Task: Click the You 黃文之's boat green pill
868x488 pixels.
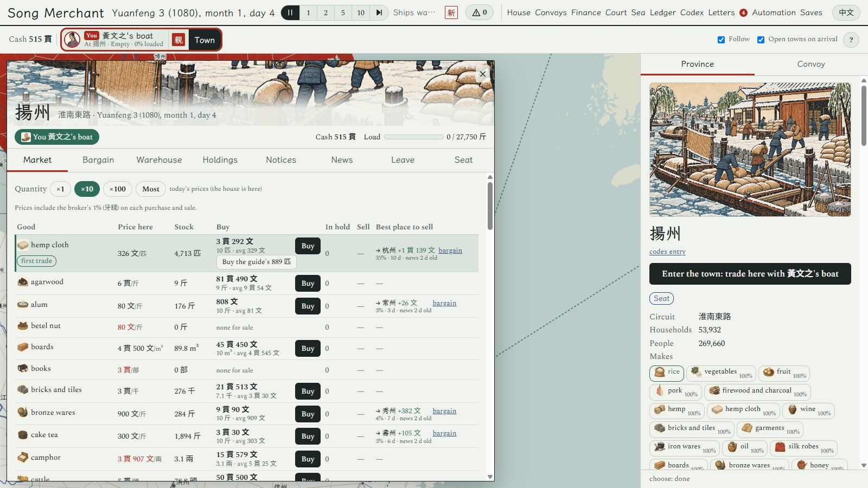Action: (x=57, y=137)
